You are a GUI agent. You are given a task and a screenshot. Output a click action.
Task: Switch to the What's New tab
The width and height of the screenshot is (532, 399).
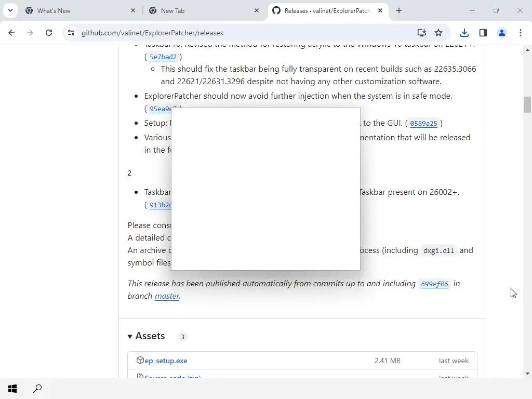[81, 10]
